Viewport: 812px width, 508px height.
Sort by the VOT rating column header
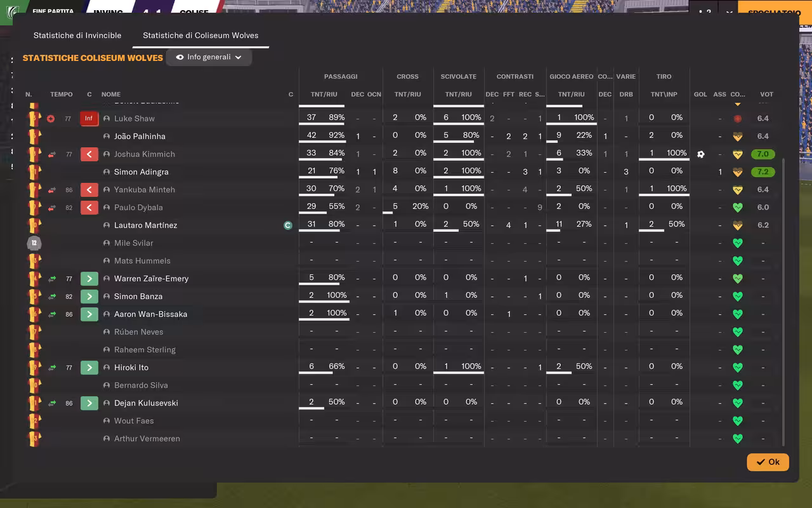[766, 95]
